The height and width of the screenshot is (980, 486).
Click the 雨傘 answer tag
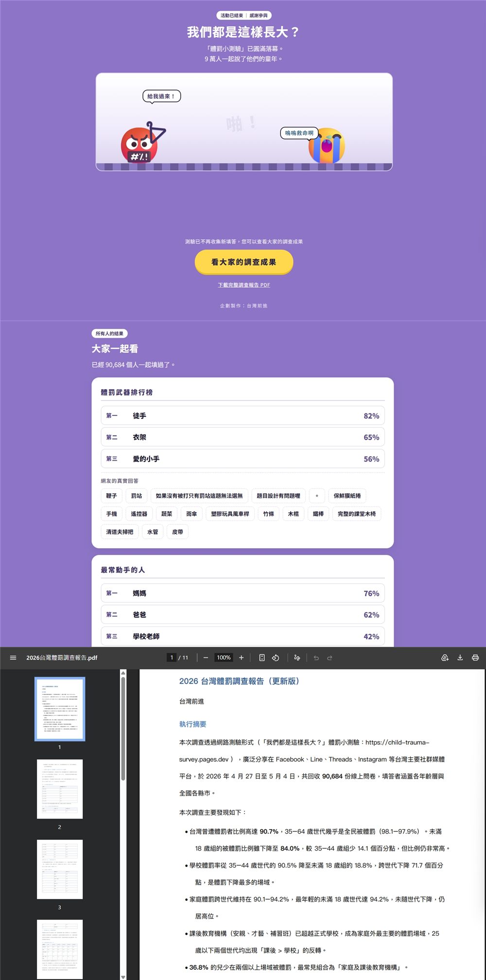(x=191, y=514)
